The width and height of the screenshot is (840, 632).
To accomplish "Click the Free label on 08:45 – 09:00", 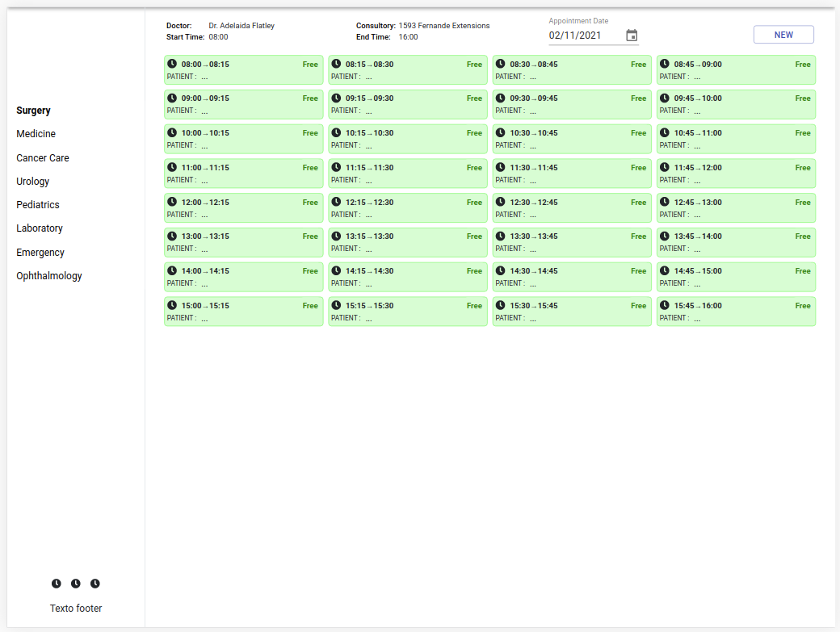I will point(803,65).
